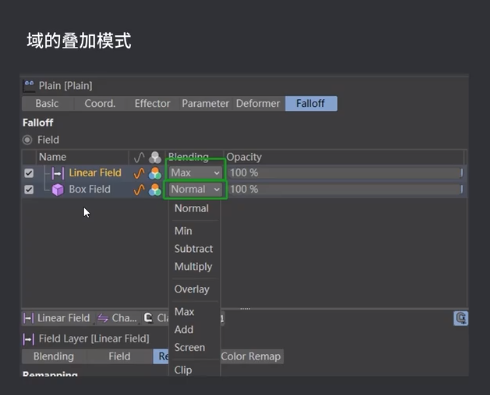490x395 pixels.
Task: Click color column header icon
Action: (x=155, y=157)
